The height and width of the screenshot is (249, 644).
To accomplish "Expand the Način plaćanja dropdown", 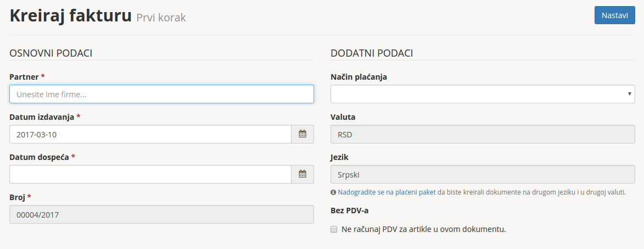I will coord(482,94).
